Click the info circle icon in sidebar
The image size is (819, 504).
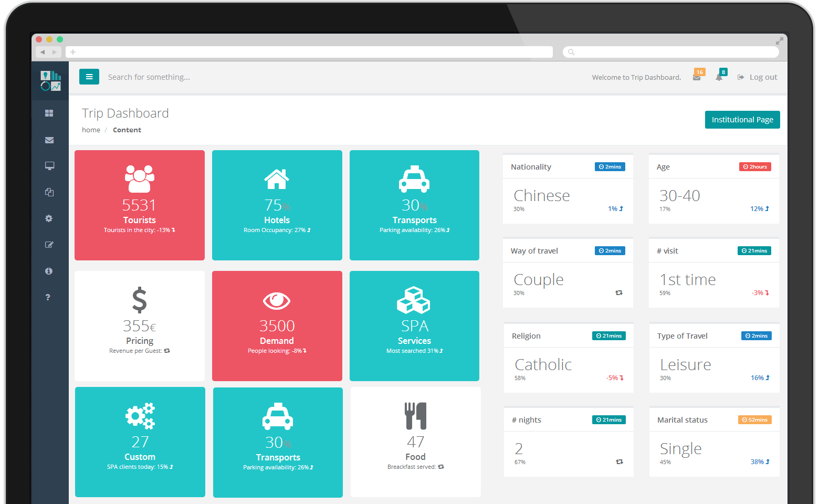click(49, 271)
